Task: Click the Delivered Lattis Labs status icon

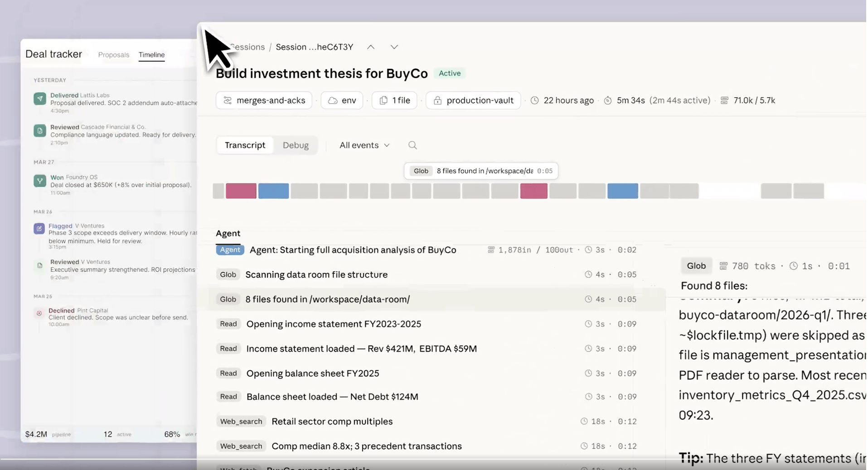Action: (40, 99)
